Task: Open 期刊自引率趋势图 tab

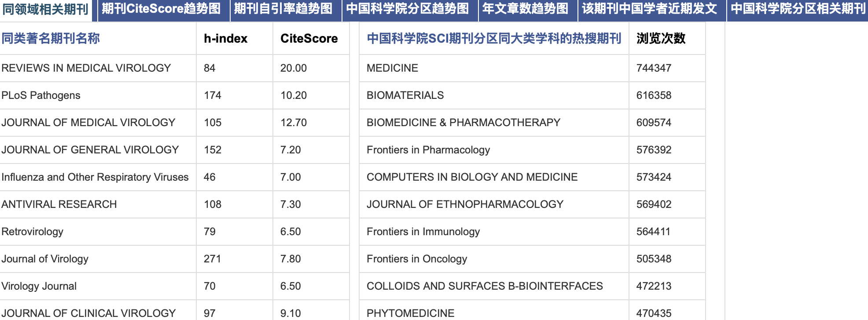Action: coord(283,10)
